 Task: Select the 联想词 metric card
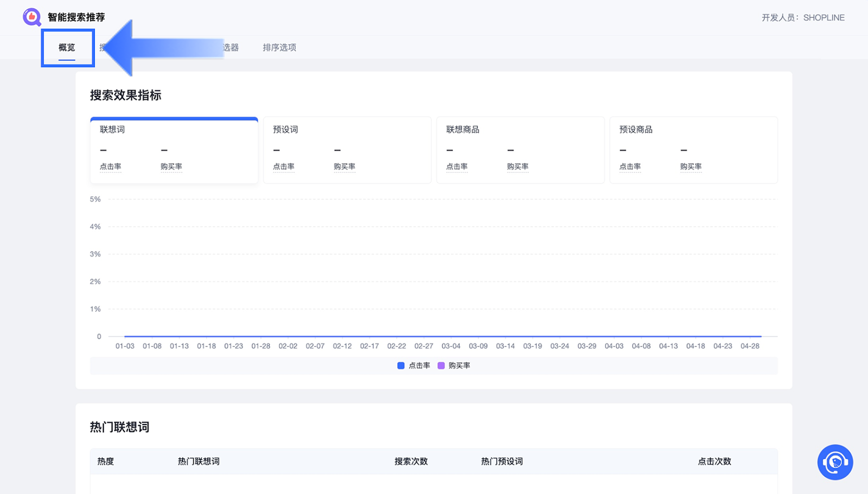point(174,150)
